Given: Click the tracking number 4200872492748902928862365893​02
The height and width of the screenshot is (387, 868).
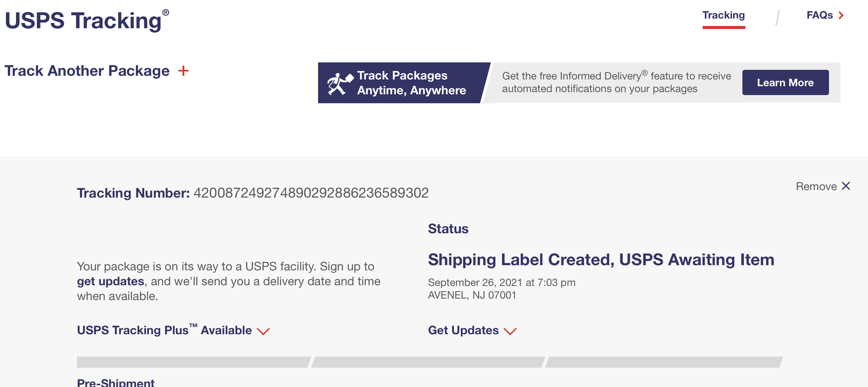Looking at the screenshot, I should point(311,193).
